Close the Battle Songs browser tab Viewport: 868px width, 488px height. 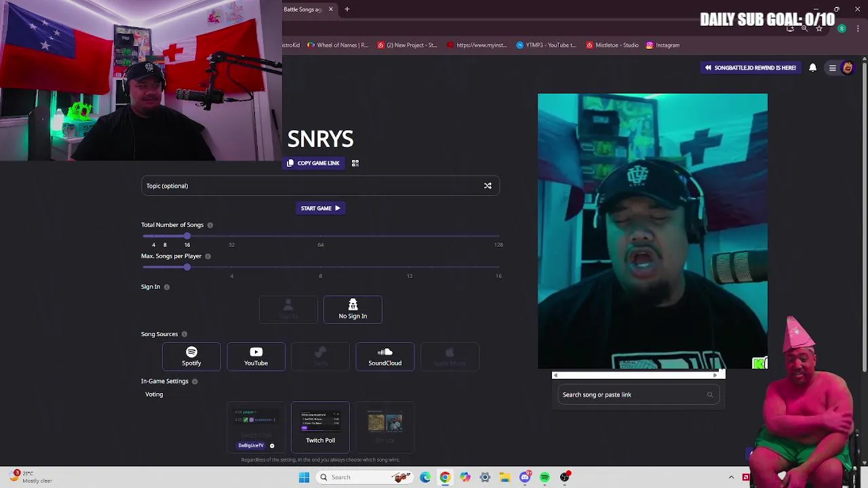click(x=331, y=9)
